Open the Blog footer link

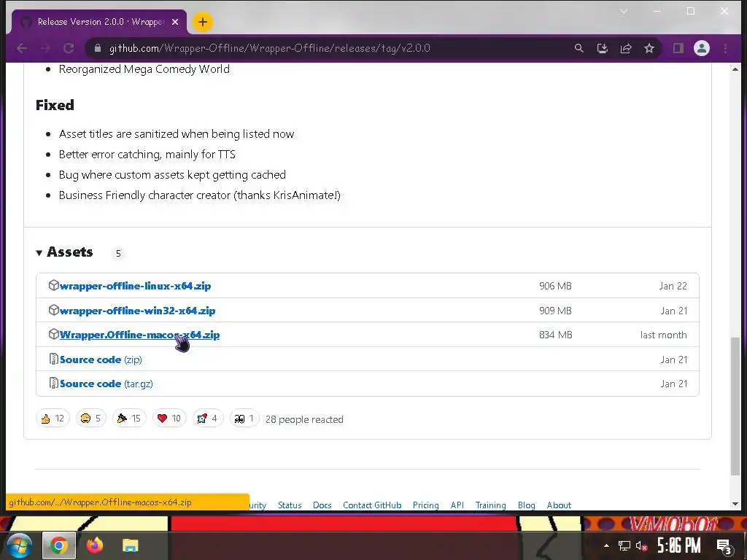click(526, 505)
